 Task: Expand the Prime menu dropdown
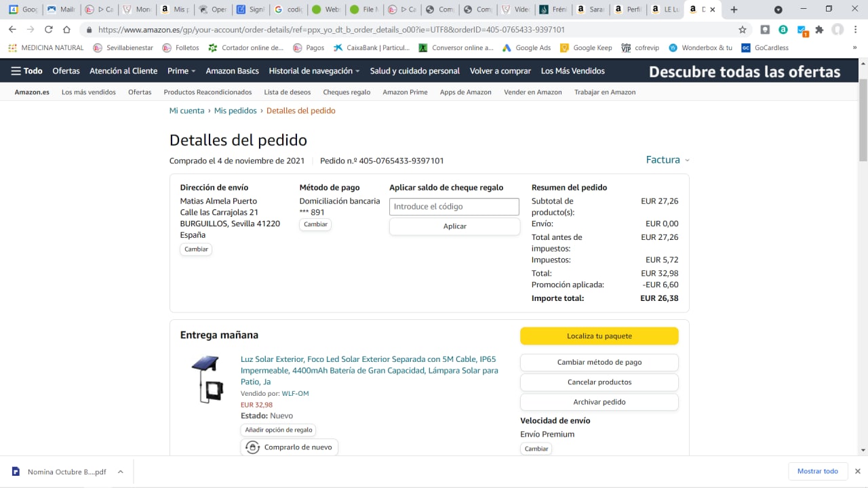coord(181,71)
